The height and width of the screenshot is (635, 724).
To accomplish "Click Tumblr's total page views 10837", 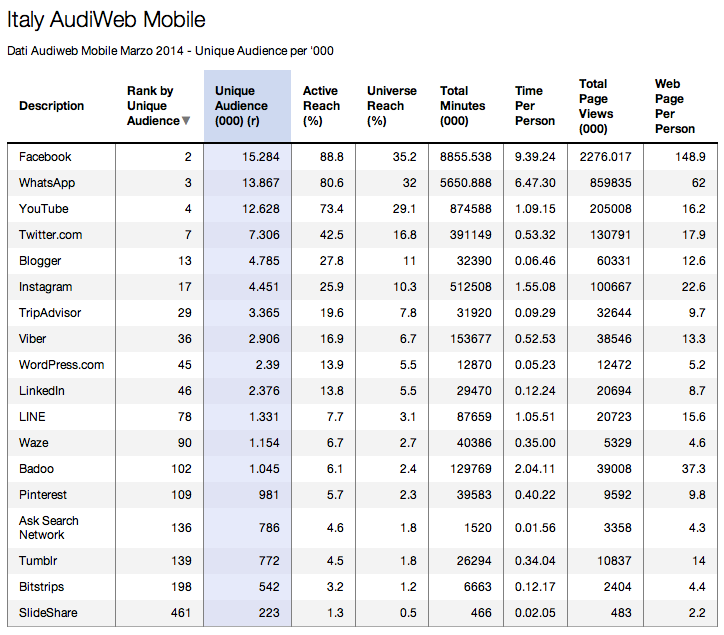I will [614, 561].
